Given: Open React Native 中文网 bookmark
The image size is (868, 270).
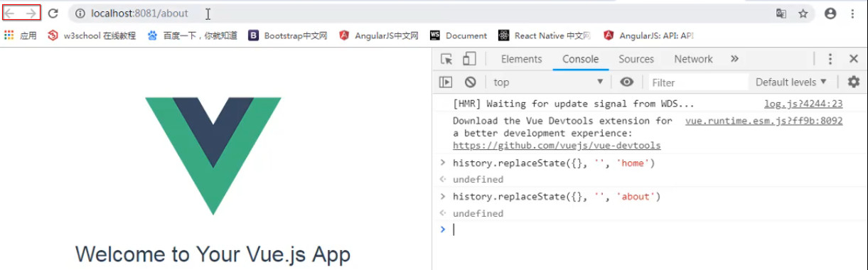Looking at the screenshot, I should (x=545, y=36).
